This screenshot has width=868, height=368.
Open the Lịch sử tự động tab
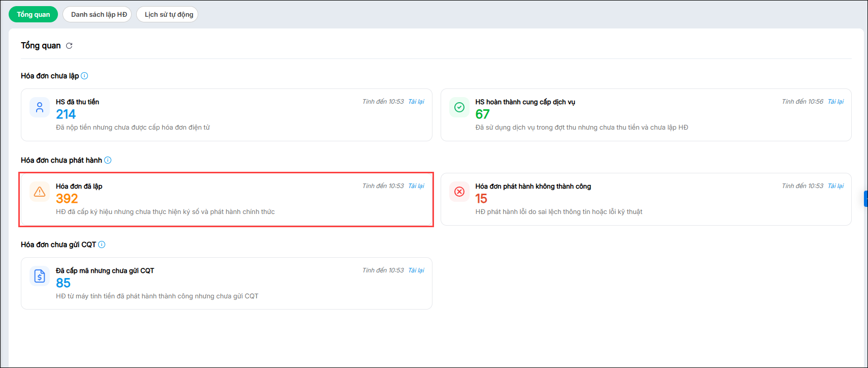coord(169,14)
